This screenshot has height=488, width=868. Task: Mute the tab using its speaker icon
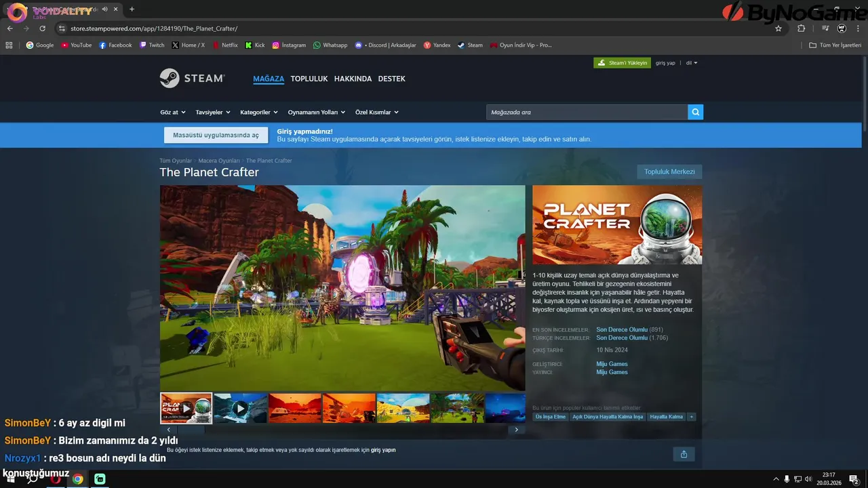105,9
